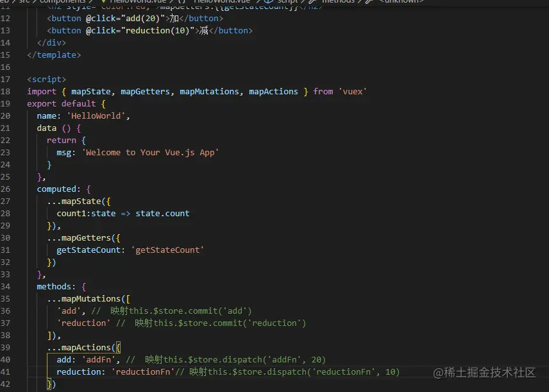Click the 'HelloWorld' name string
Screen dimensions: 549x392
point(96,116)
